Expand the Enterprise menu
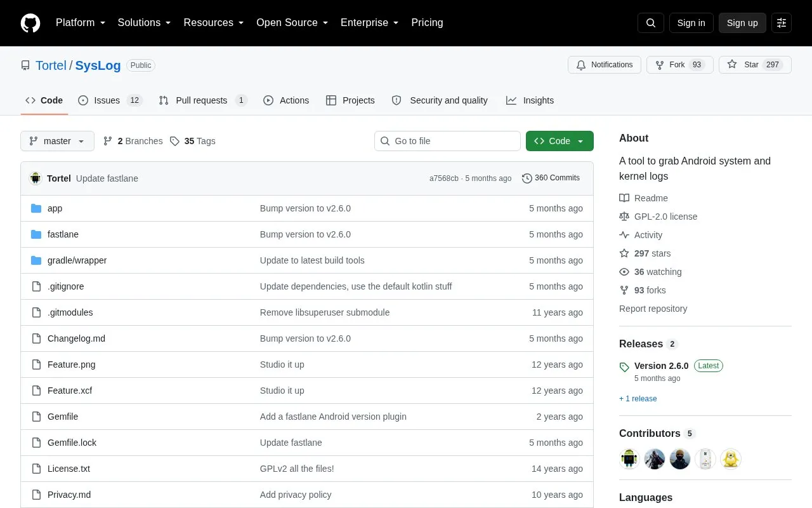 click(369, 23)
